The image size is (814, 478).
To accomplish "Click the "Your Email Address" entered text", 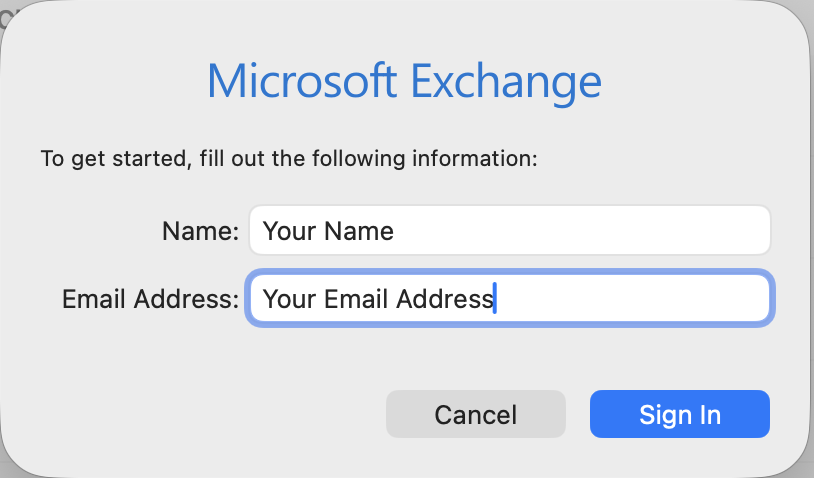I will (378, 299).
